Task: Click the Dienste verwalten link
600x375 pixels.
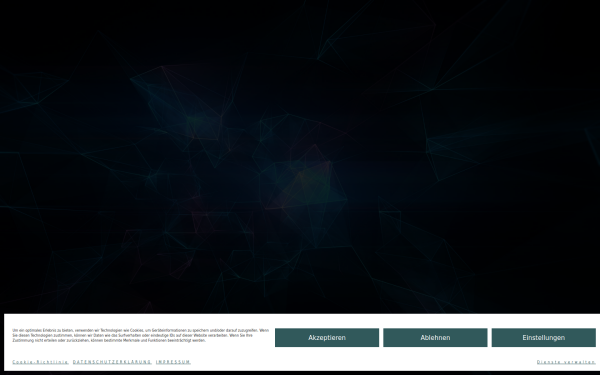Action: (x=566, y=362)
